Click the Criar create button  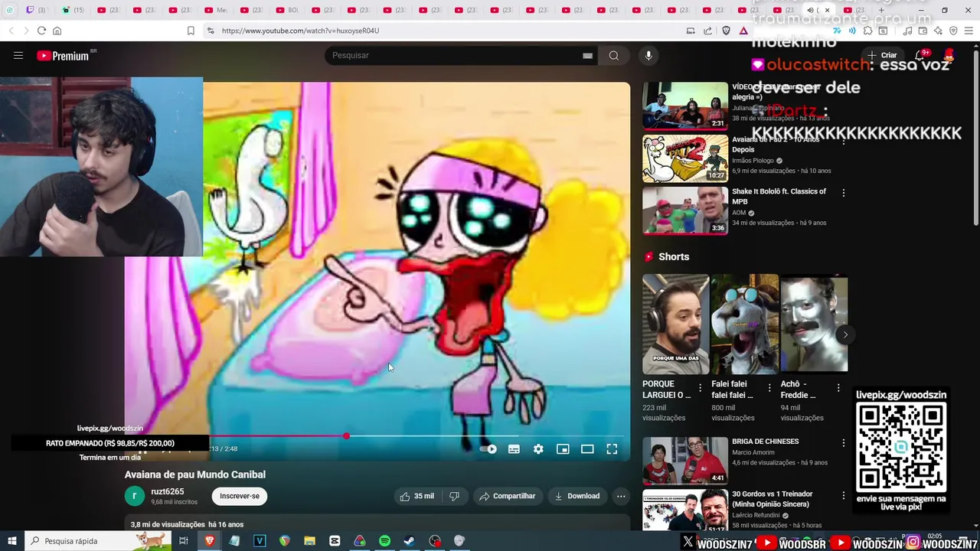coord(882,55)
